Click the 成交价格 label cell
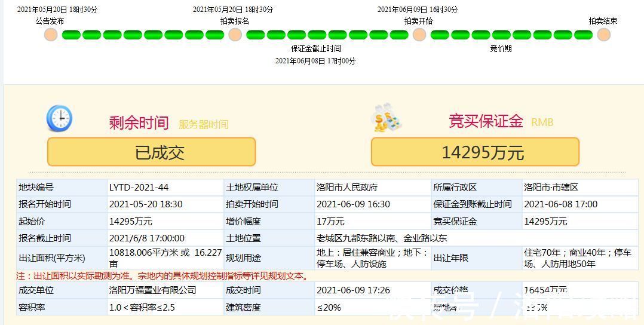Image resolution: width=644 pixels, height=325 pixels. click(x=477, y=290)
